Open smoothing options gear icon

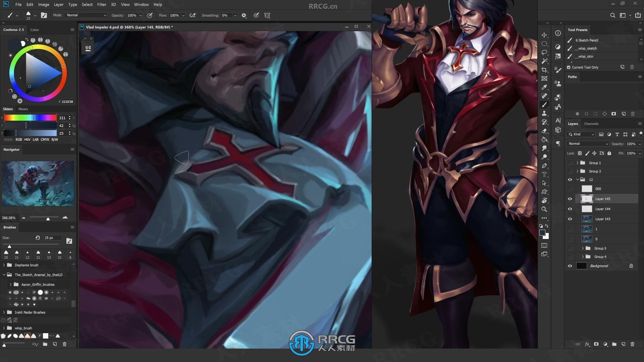pyautogui.click(x=244, y=15)
